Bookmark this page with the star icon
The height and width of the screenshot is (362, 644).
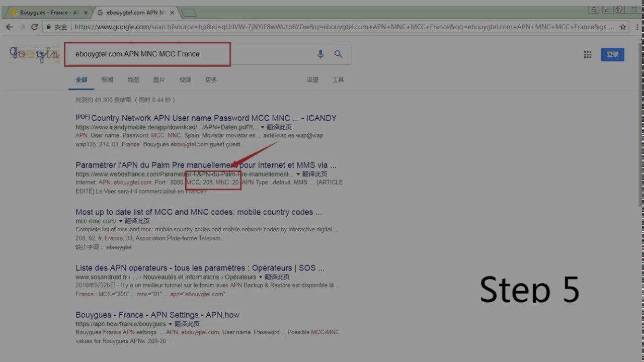coord(623,27)
